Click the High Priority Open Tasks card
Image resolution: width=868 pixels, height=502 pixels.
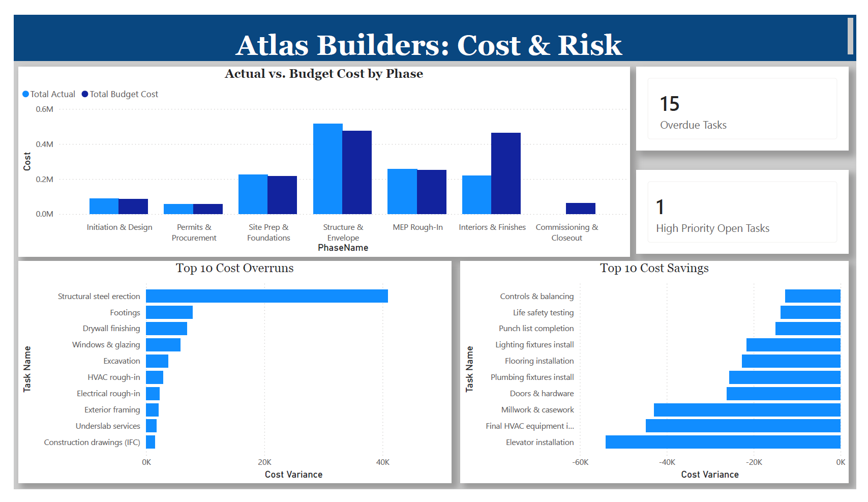pyautogui.click(x=742, y=212)
